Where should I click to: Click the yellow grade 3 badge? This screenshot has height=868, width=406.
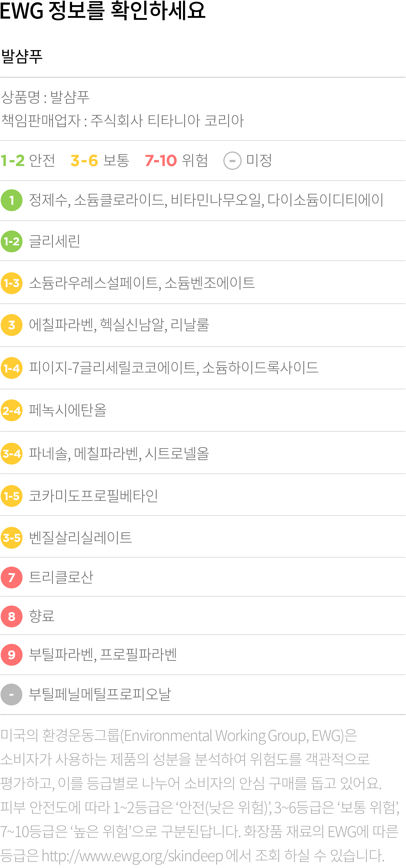pyautogui.click(x=11, y=325)
